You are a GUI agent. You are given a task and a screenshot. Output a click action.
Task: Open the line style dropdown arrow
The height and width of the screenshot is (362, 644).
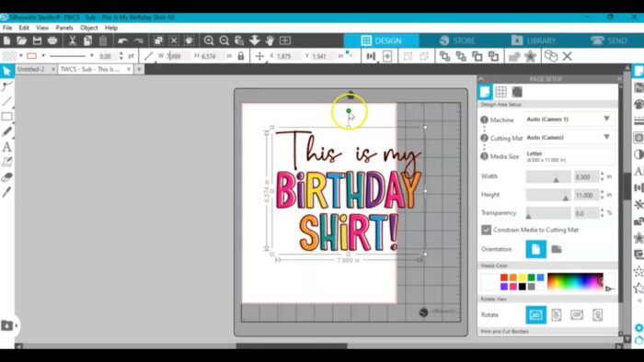92,56
